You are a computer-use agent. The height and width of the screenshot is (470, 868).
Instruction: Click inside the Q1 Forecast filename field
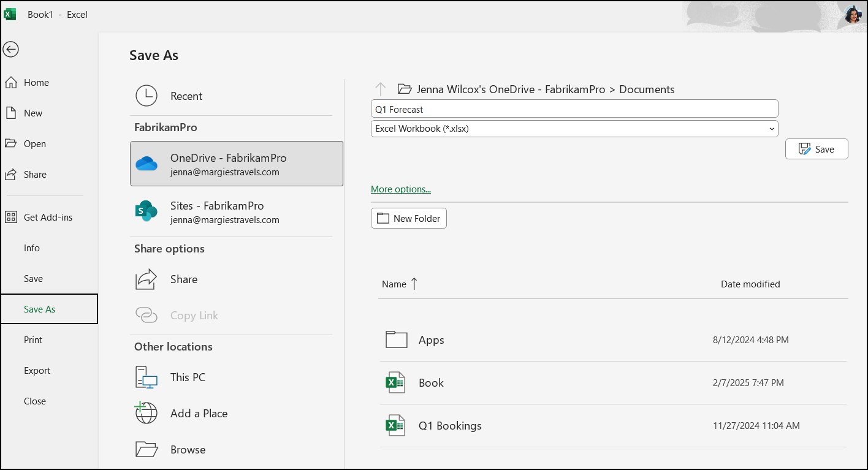coord(574,108)
